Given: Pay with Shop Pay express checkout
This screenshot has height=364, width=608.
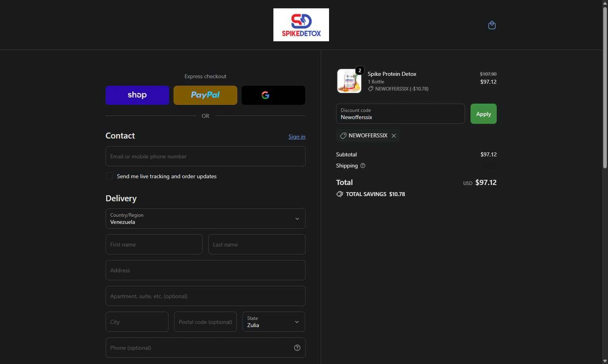Looking at the screenshot, I should pyautogui.click(x=137, y=95).
